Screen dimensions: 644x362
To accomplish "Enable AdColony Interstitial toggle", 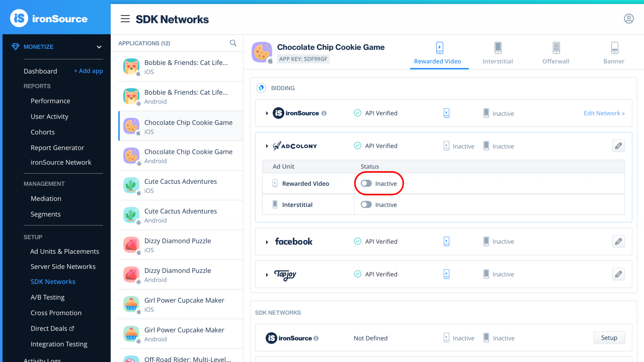I will pyautogui.click(x=366, y=205).
